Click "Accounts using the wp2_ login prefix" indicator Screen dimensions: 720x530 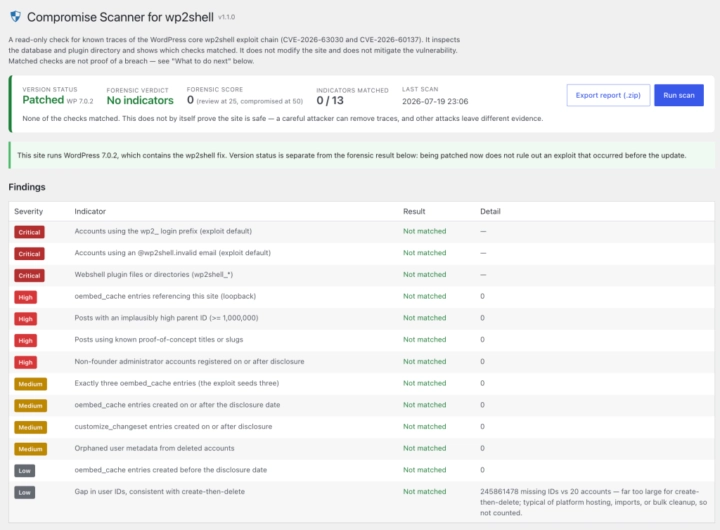click(163, 231)
